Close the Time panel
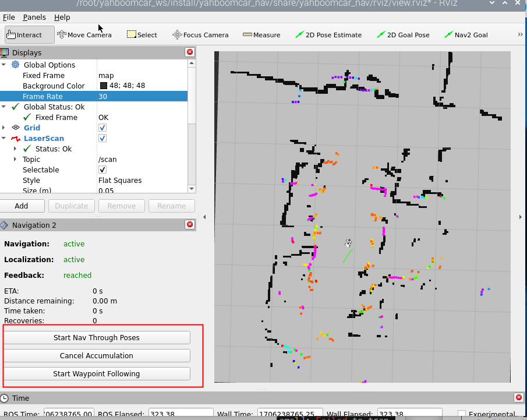The height and width of the screenshot is (420, 527). click(x=519, y=398)
